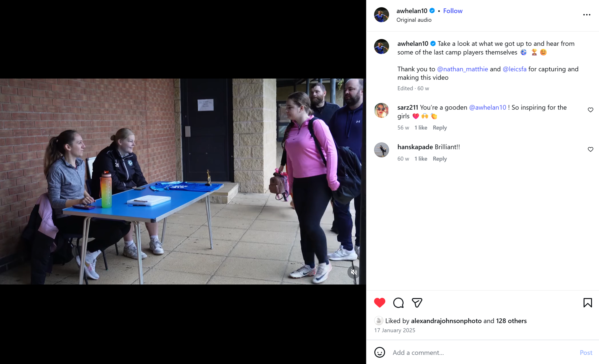Share the post via the paper plane icon

click(417, 303)
